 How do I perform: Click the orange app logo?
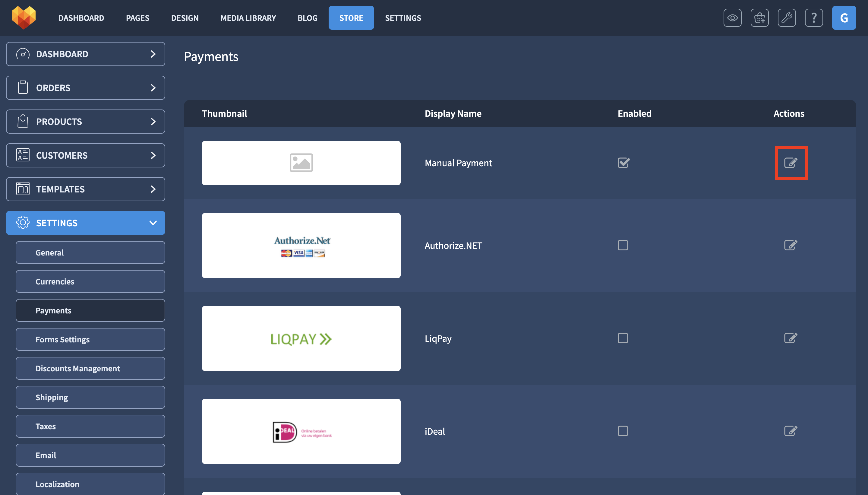[x=24, y=18]
